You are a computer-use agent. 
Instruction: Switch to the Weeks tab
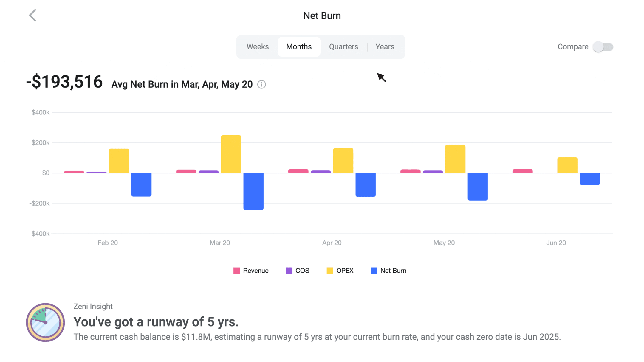(x=258, y=47)
